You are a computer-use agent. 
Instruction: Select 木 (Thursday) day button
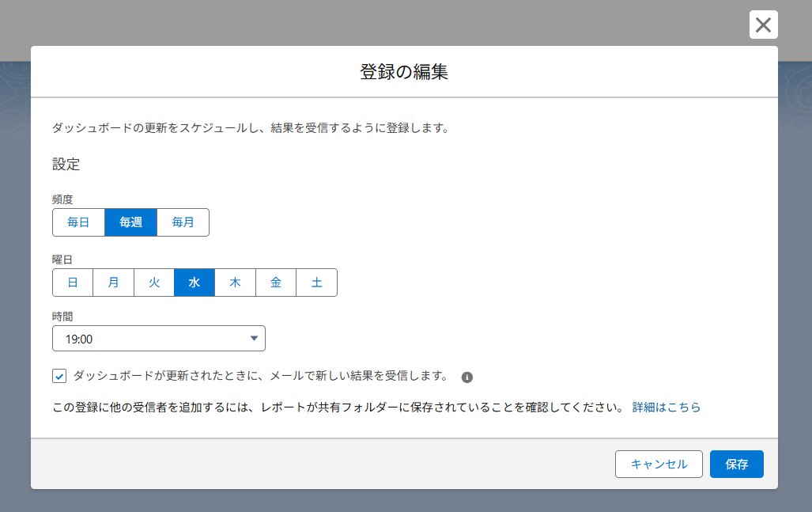pos(235,283)
